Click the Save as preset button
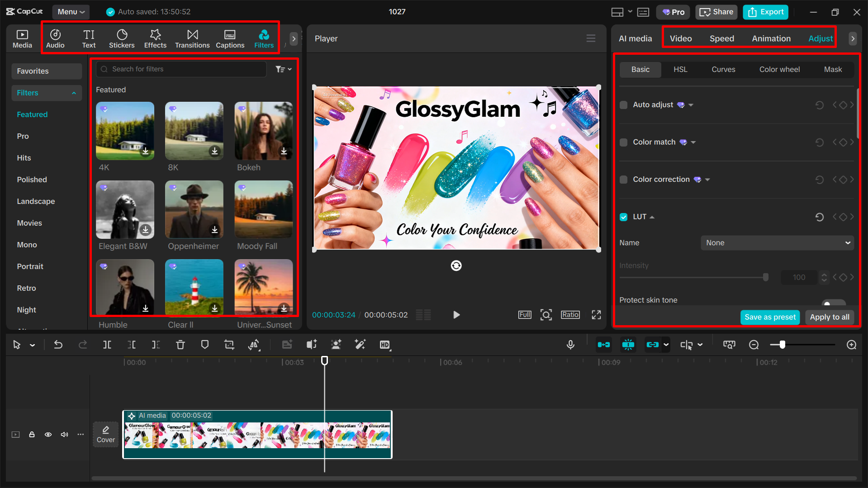The height and width of the screenshot is (488, 868). point(770,317)
